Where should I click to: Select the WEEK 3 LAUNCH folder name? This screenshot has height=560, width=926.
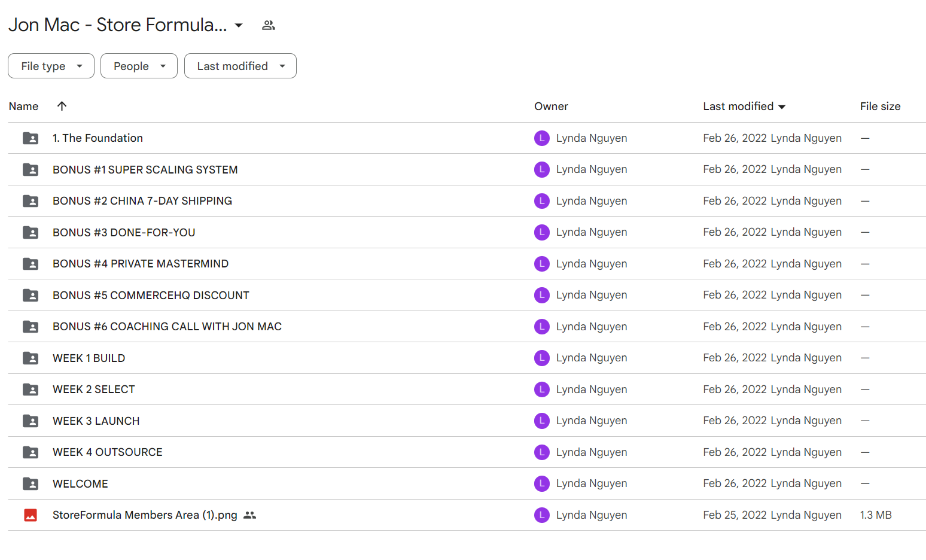click(96, 421)
